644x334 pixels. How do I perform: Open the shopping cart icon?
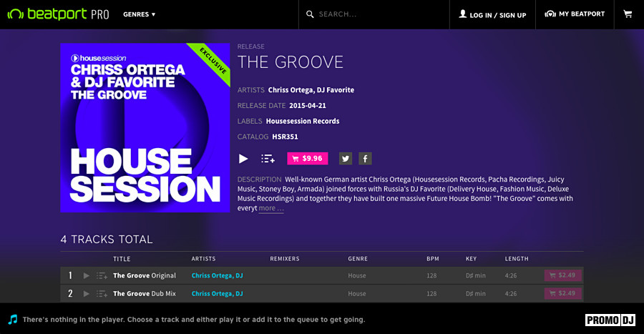coord(628,14)
